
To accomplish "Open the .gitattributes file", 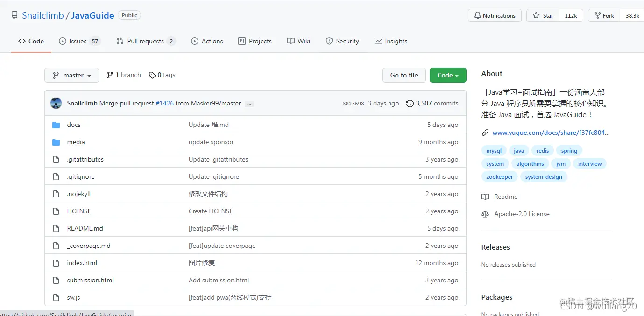I will [85, 159].
